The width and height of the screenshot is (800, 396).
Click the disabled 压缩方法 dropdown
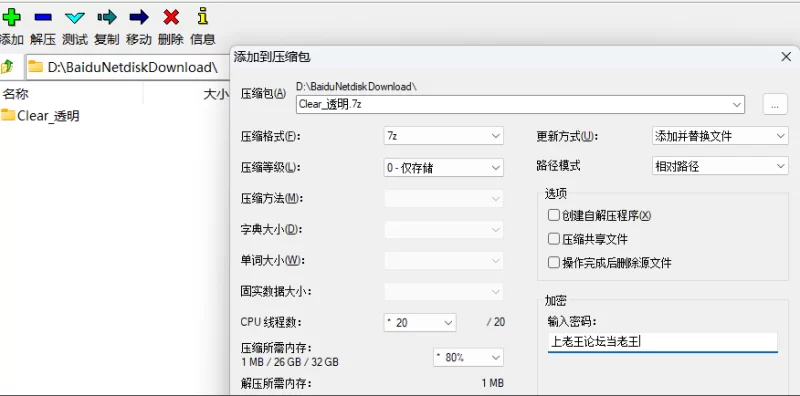pyautogui.click(x=443, y=199)
